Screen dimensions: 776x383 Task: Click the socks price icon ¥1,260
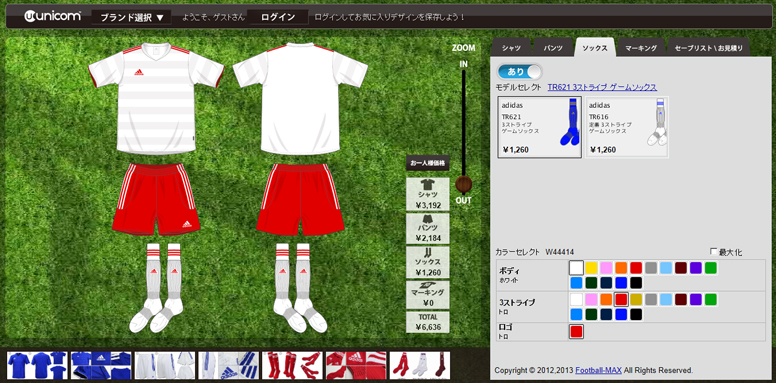tap(428, 262)
